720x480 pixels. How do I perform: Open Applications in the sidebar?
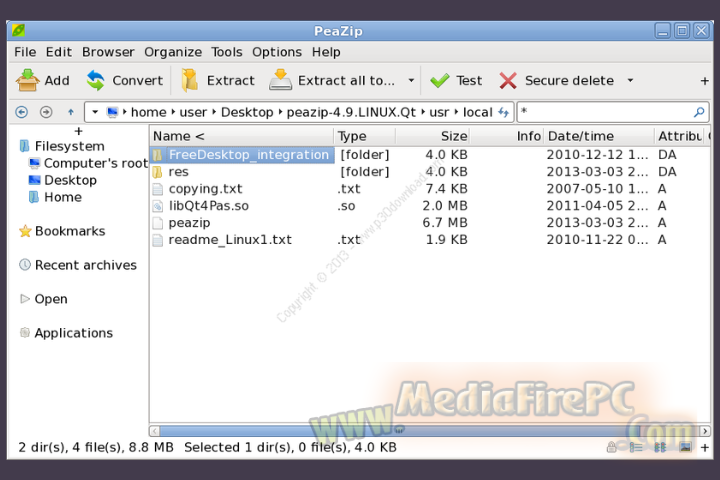[66, 333]
